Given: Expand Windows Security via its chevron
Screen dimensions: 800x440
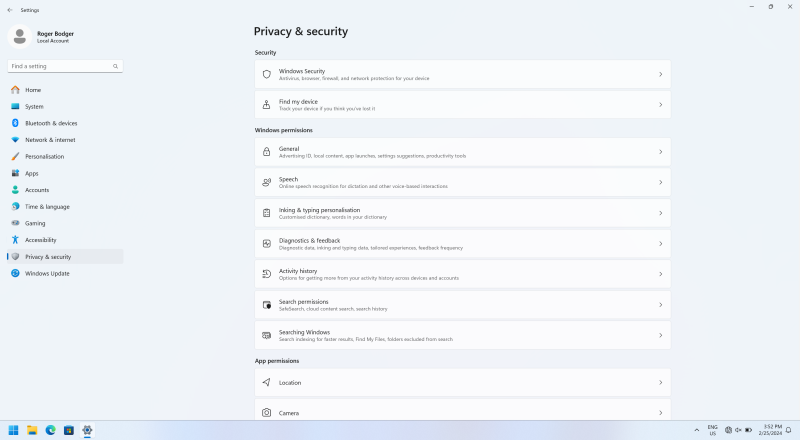Looking at the screenshot, I should point(660,75).
